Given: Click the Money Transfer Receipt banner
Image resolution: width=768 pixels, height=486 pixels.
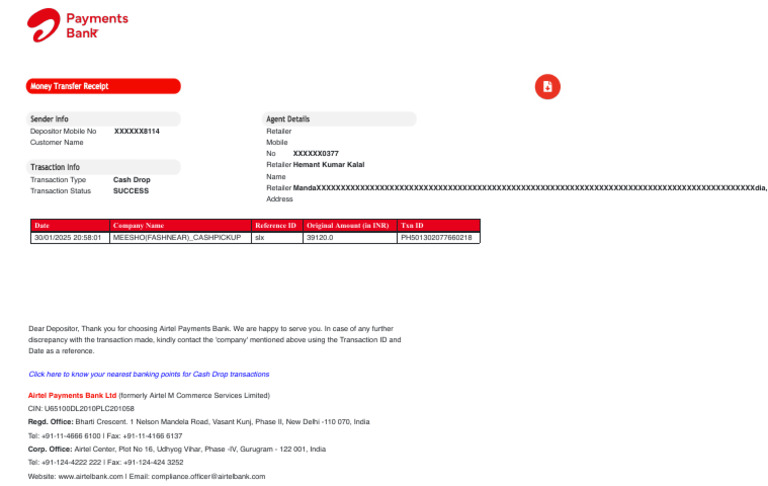Looking at the screenshot, I should [103, 86].
